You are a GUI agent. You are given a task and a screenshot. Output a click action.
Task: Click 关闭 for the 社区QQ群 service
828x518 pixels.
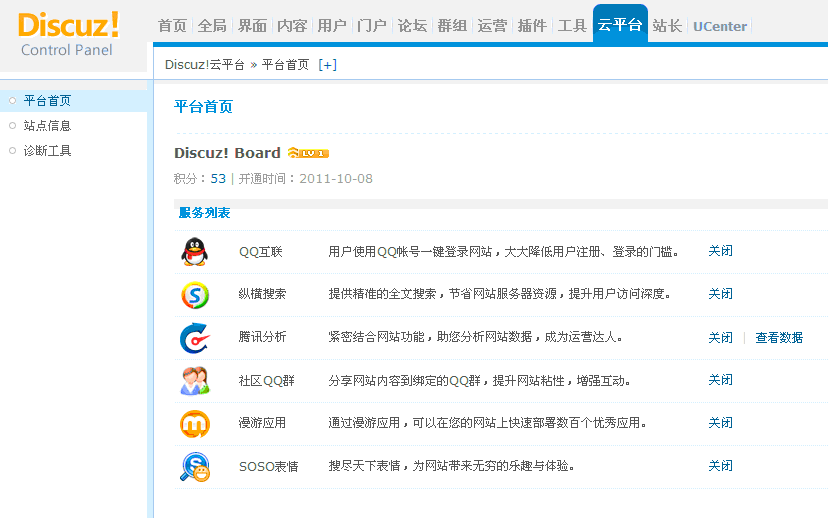coord(720,380)
